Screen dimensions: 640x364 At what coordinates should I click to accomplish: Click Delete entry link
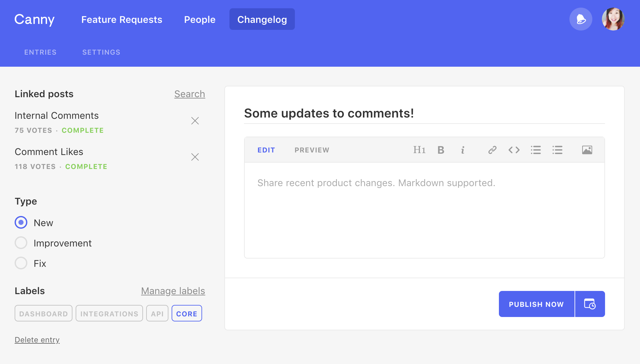[x=37, y=340]
